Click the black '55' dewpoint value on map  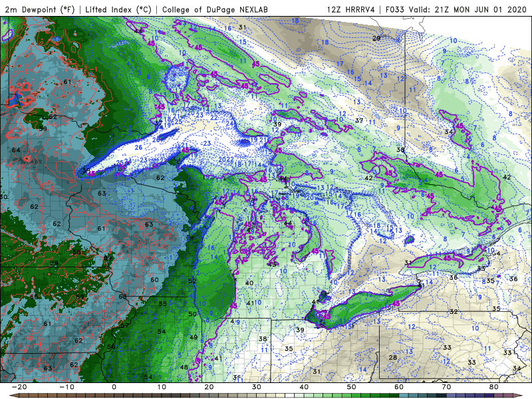pos(162,304)
